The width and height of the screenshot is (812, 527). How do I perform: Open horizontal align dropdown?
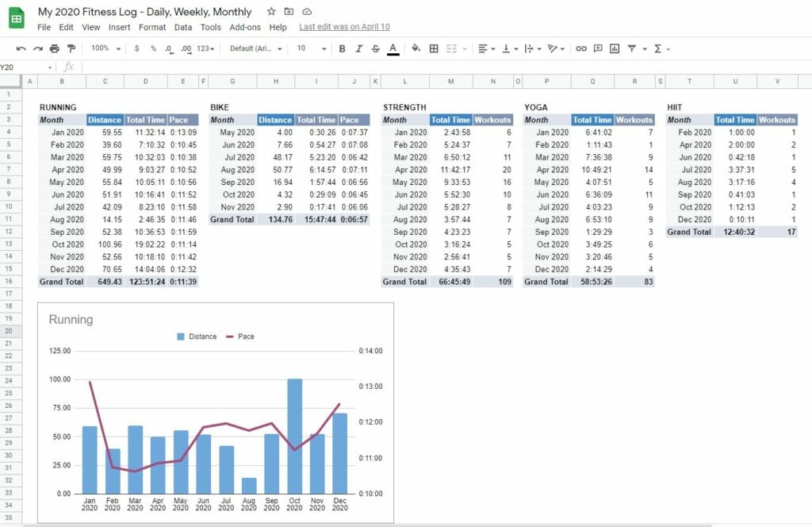click(486, 48)
